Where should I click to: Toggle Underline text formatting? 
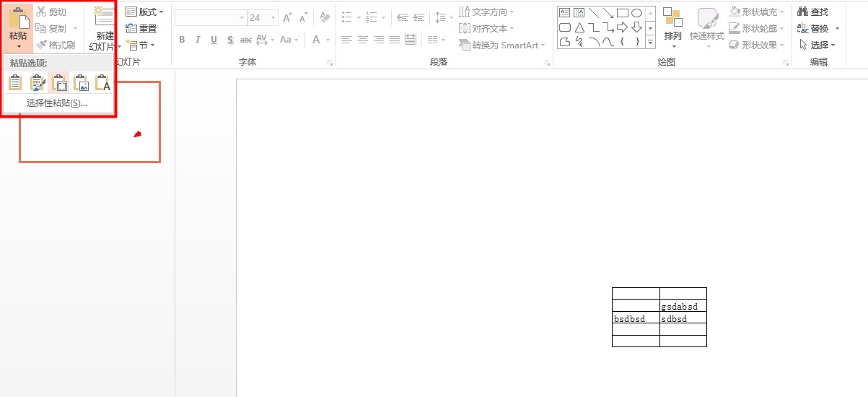tap(214, 40)
